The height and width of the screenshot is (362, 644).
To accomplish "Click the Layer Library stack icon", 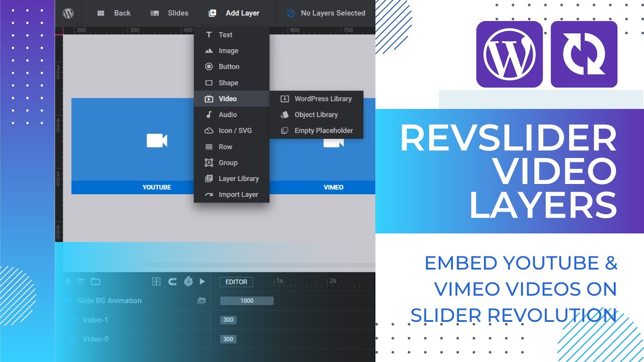I will point(209,178).
